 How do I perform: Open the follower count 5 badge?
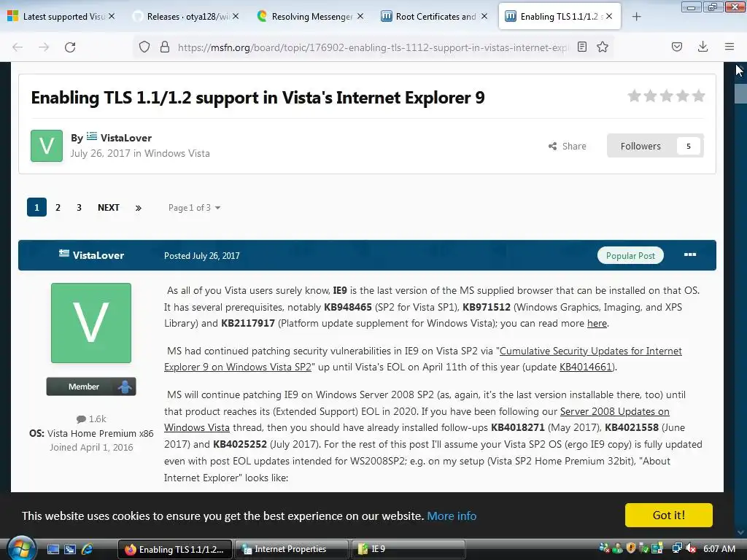coord(689,146)
